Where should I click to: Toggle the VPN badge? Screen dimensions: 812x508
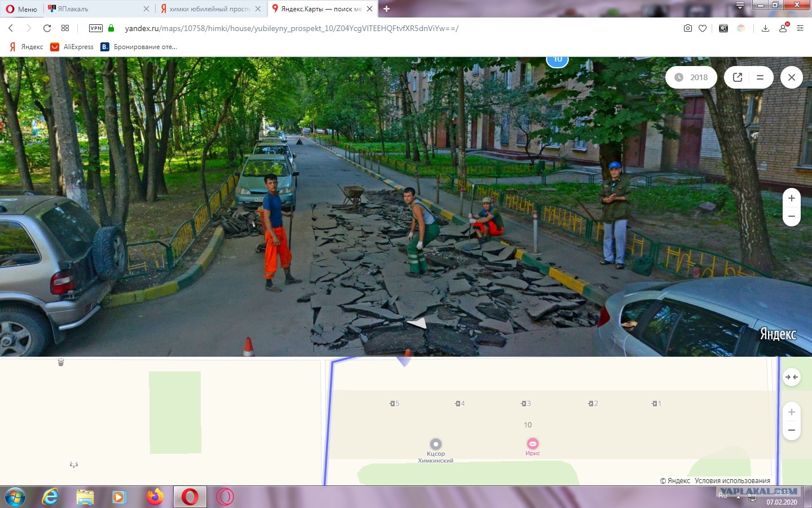point(96,28)
